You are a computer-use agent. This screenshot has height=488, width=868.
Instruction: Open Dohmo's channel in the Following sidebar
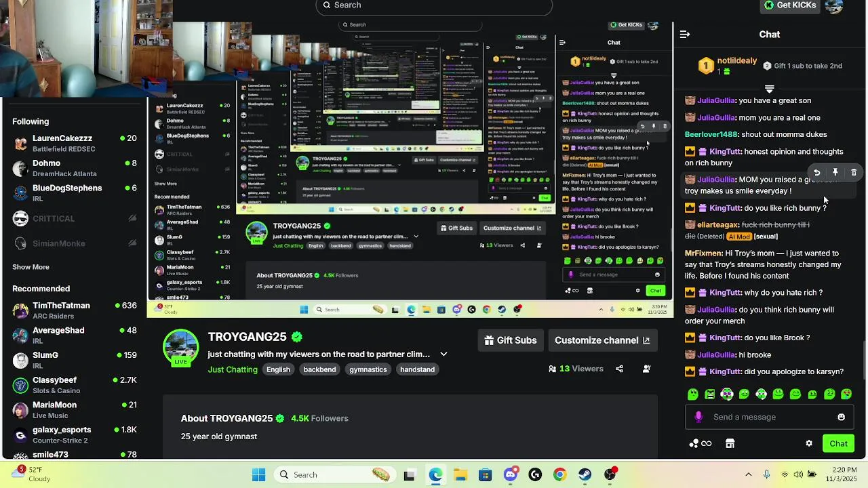click(75, 168)
